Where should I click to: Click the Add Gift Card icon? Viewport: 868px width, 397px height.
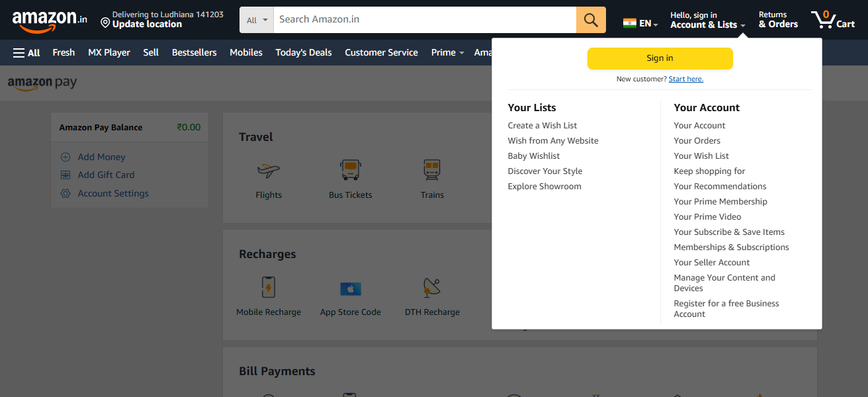(65, 174)
